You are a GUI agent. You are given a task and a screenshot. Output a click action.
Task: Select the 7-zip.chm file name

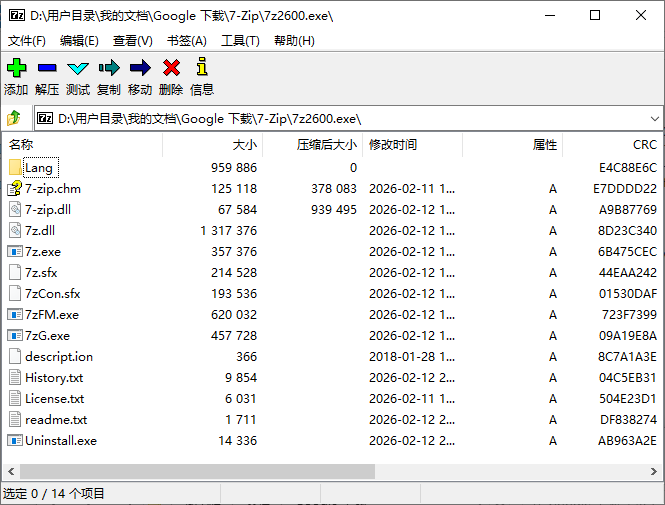tap(53, 189)
